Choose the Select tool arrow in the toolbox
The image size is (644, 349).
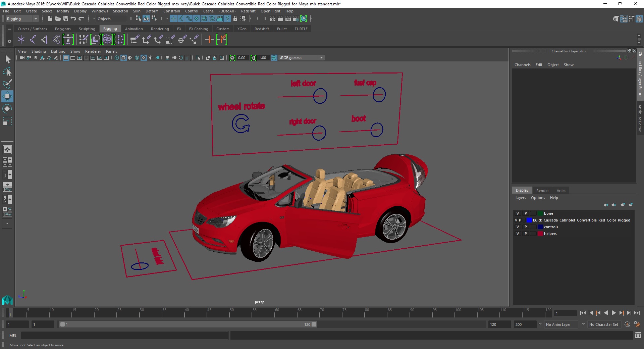pyautogui.click(x=7, y=59)
